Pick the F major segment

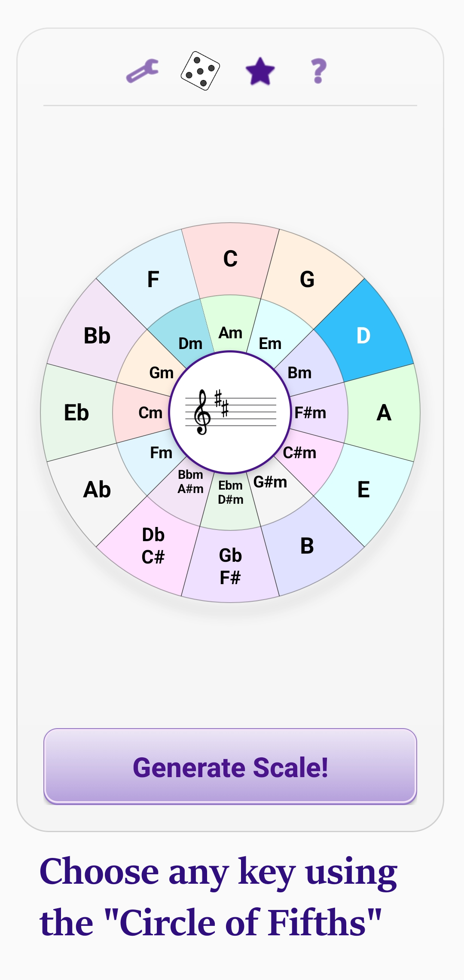click(153, 279)
